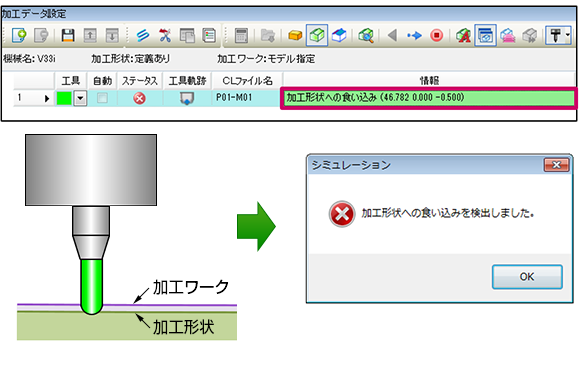Select the highlighted 加工形状への食い込み info cell
The width and height of the screenshot is (580, 369).
pyautogui.click(x=428, y=98)
